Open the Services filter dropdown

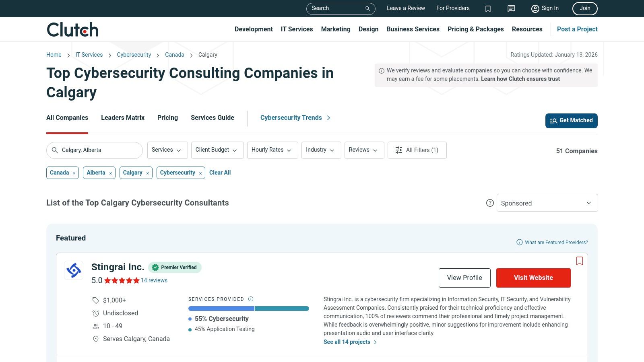tap(167, 150)
